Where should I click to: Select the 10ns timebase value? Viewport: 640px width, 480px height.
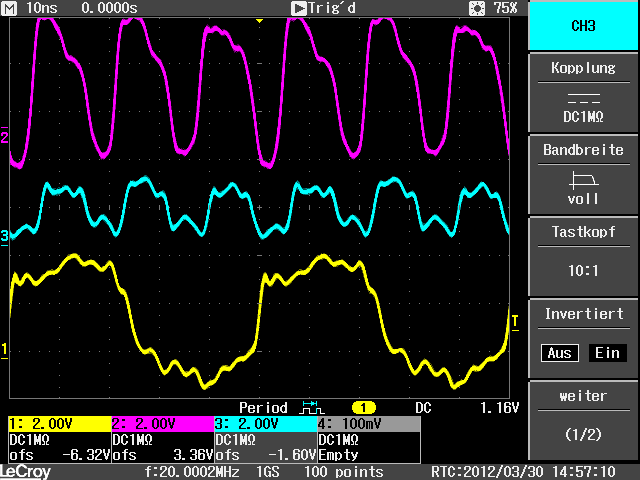coord(42,8)
